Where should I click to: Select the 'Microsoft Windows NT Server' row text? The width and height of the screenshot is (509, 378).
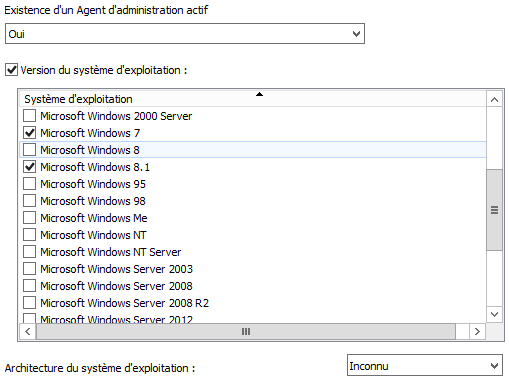click(111, 252)
